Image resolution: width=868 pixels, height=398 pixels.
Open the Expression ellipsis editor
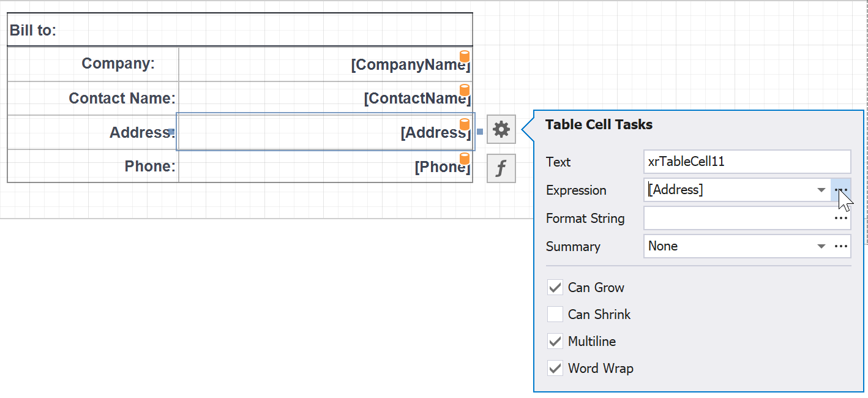(x=841, y=190)
